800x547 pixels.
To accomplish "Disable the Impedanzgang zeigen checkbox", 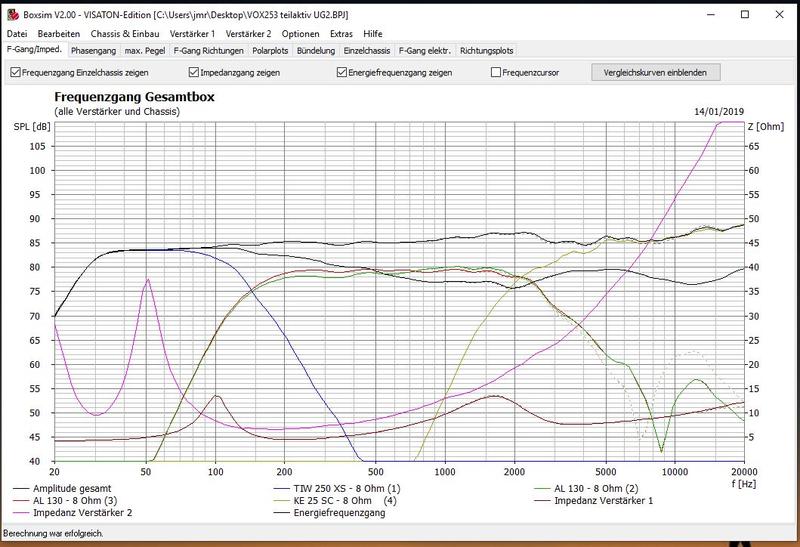I will click(x=195, y=73).
